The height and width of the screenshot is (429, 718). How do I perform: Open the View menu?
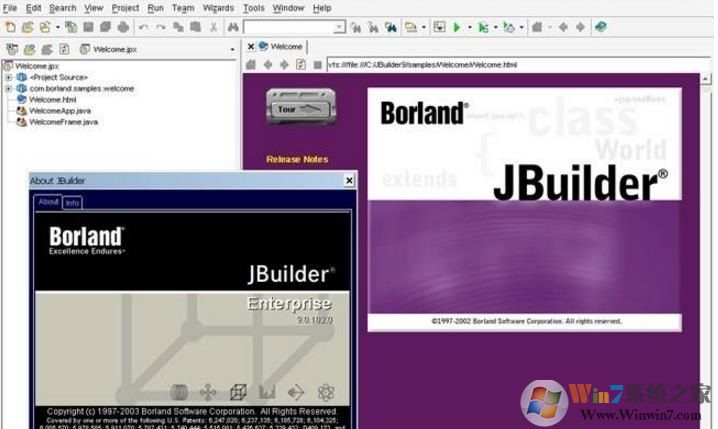(93, 8)
